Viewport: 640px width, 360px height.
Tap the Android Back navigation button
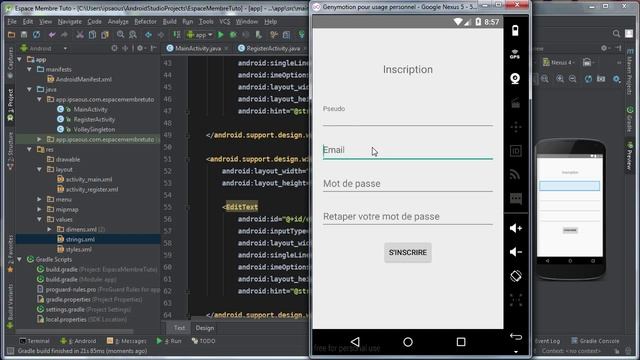tap(355, 342)
